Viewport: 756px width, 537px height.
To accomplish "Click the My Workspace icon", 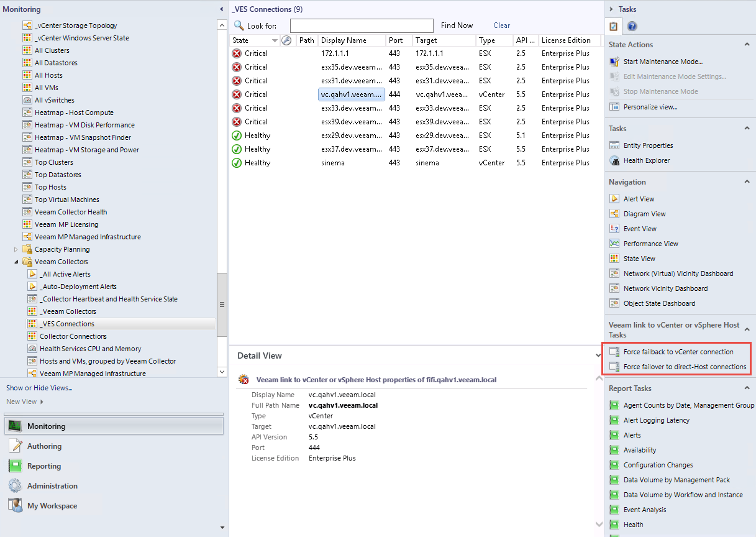I will (x=15, y=506).
